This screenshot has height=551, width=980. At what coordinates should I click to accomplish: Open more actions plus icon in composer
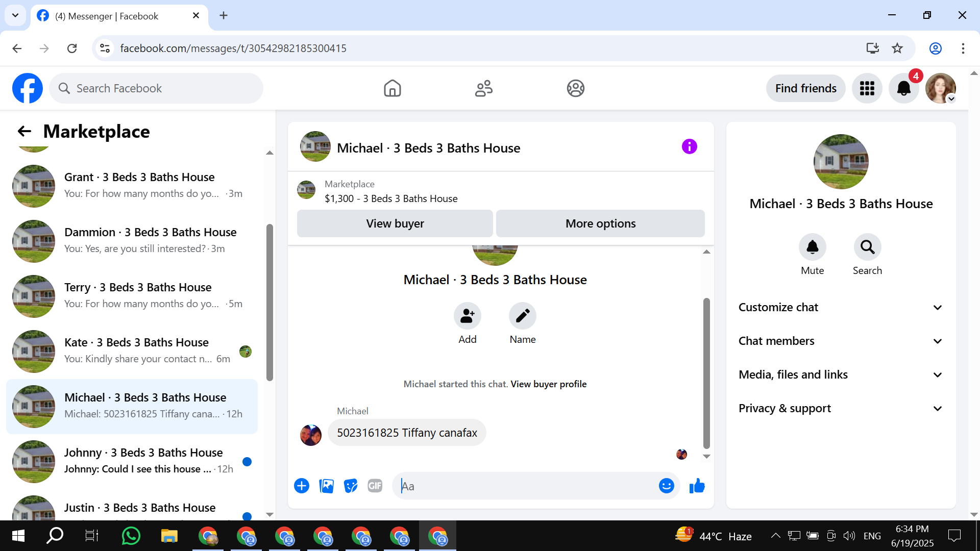pos(302,486)
